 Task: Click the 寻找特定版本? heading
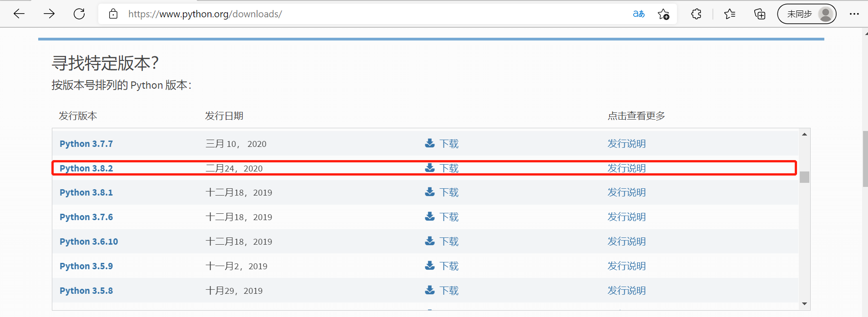tap(105, 63)
